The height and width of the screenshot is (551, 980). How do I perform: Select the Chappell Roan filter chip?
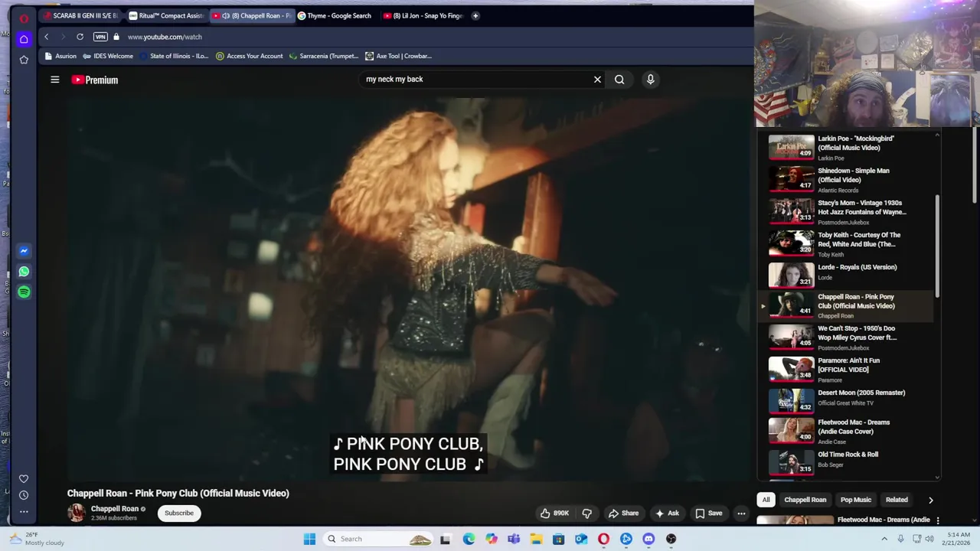(805, 500)
